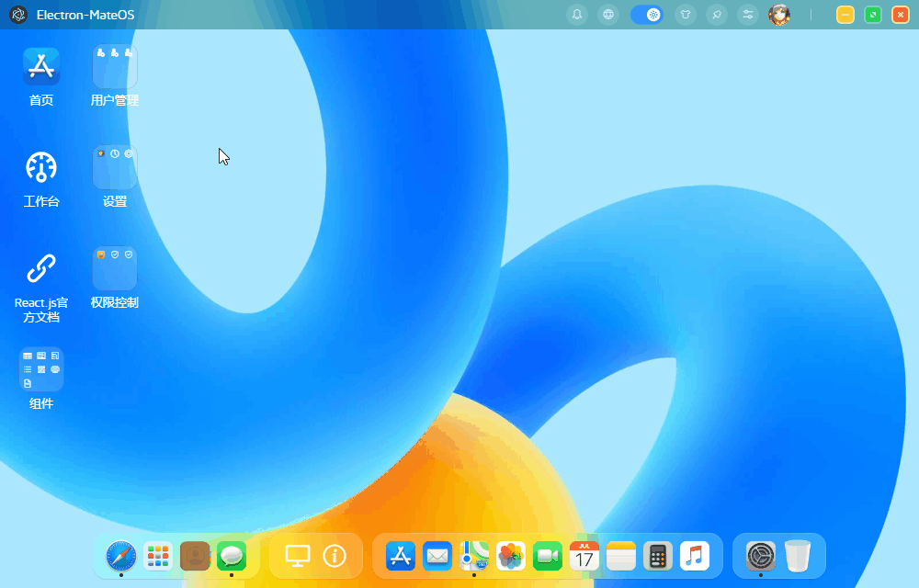Expand the 设置 settings folder
This screenshot has width=919, height=588.
pyautogui.click(x=115, y=168)
